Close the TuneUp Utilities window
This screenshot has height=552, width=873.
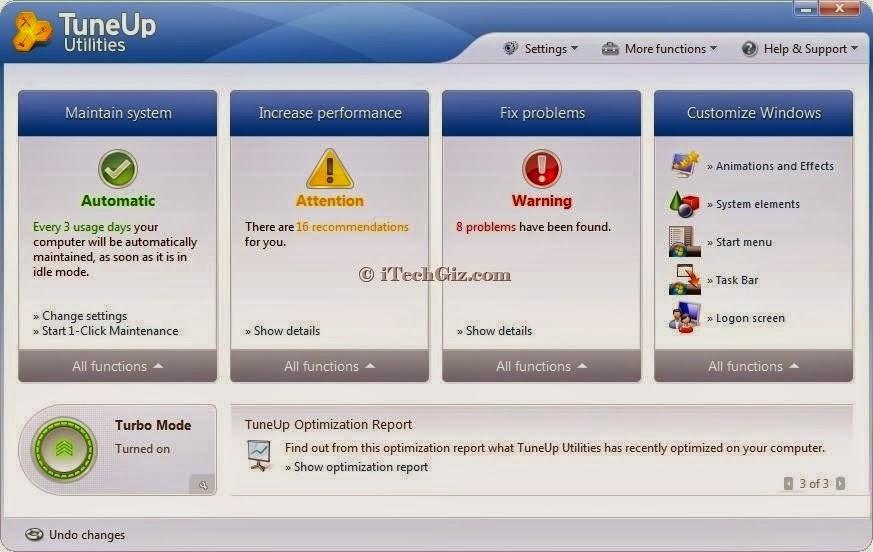pos(840,8)
